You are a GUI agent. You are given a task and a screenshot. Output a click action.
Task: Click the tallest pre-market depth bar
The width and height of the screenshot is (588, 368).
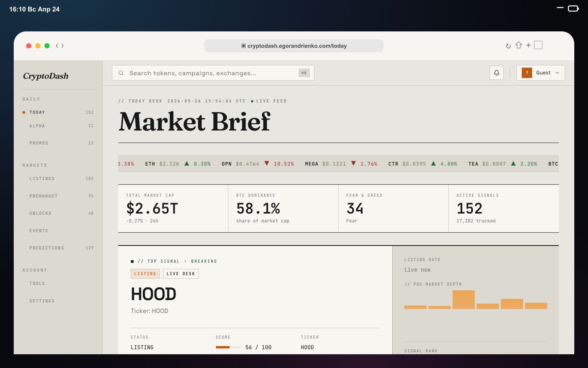pos(464,300)
